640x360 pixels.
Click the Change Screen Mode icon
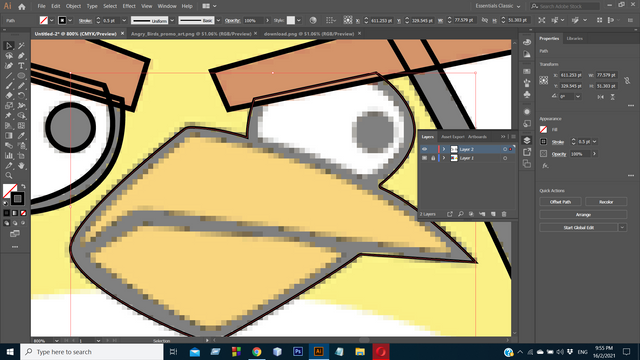pyautogui.click(x=15, y=234)
